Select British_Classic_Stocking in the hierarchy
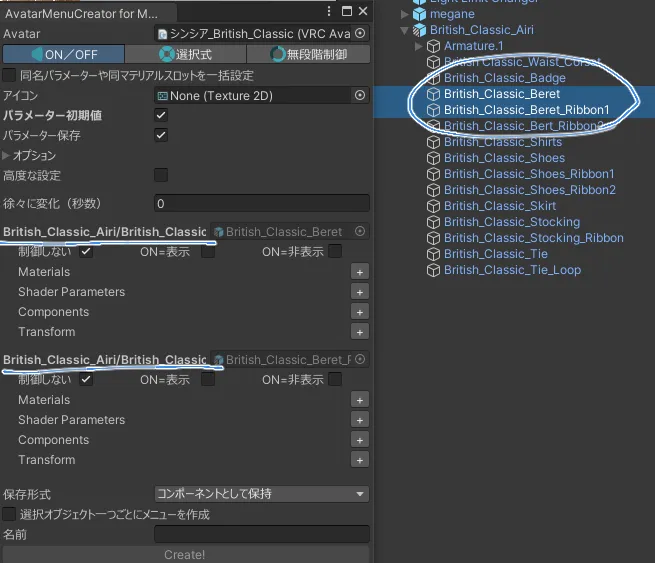Image resolution: width=655 pixels, height=563 pixels. [511, 222]
